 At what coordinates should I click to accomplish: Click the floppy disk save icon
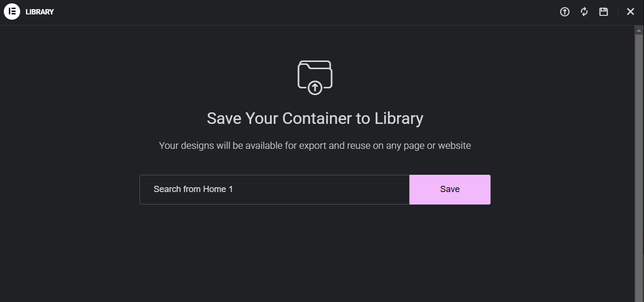[x=604, y=12]
